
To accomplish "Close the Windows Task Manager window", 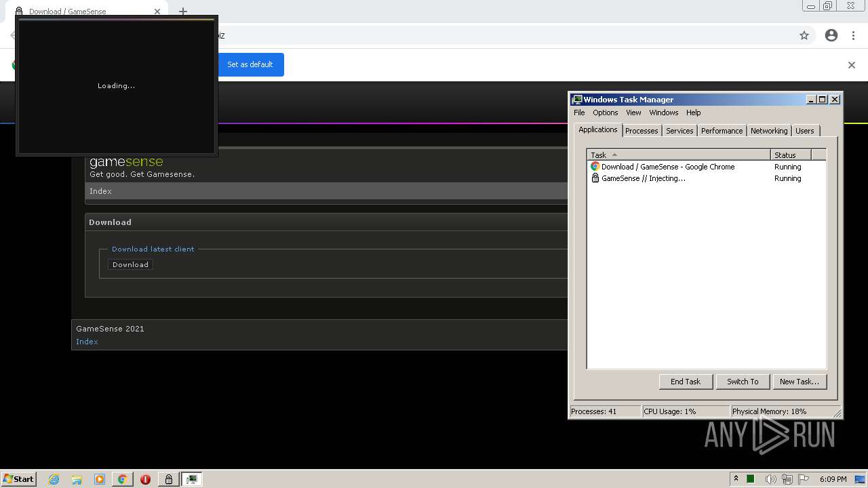I will tap(835, 99).
